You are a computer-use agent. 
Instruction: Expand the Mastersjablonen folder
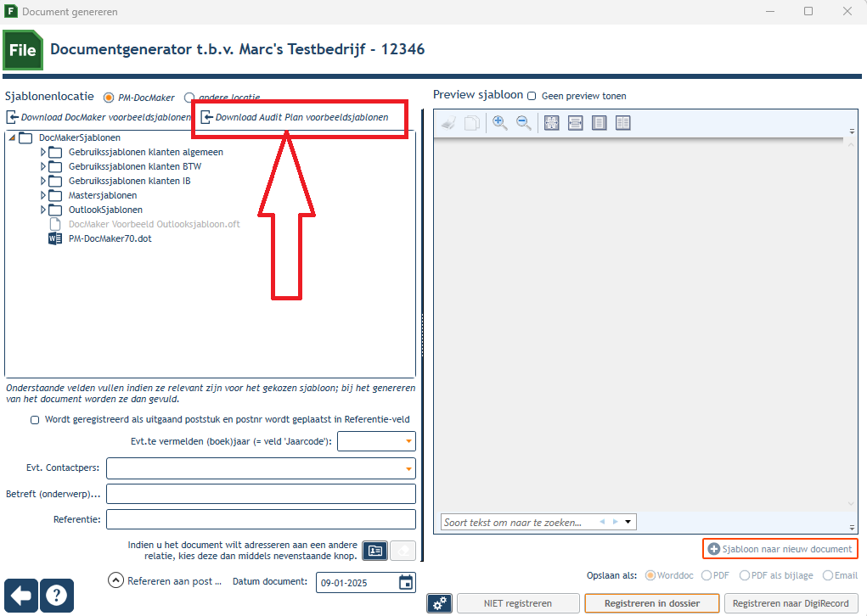point(43,195)
